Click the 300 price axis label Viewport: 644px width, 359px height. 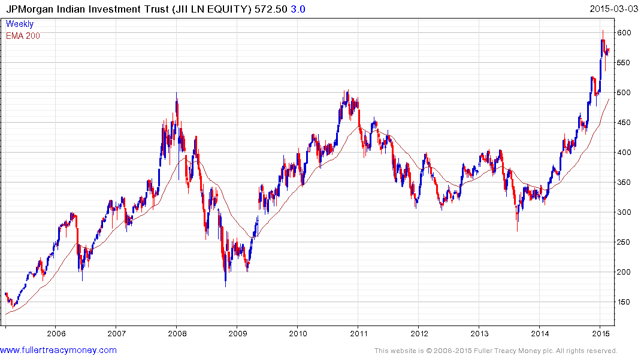point(624,212)
